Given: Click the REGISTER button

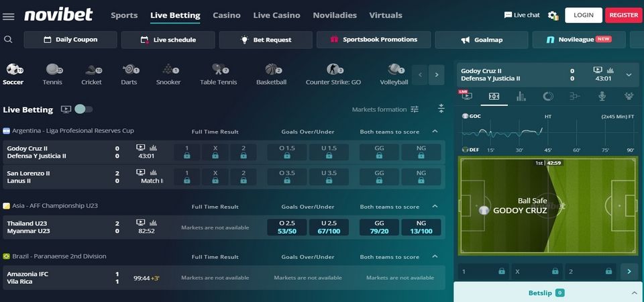Looking at the screenshot, I should [x=623, y=15].
